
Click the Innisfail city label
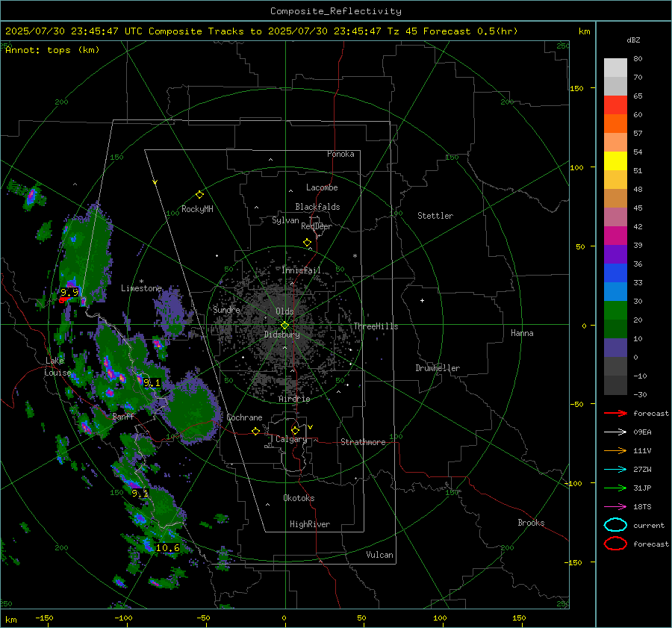[301, 270]
